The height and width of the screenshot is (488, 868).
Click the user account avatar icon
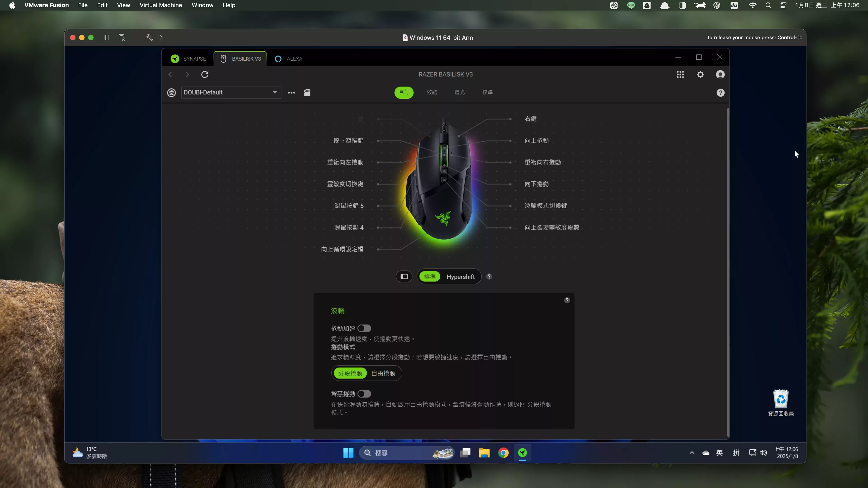[x=720, y=74]
